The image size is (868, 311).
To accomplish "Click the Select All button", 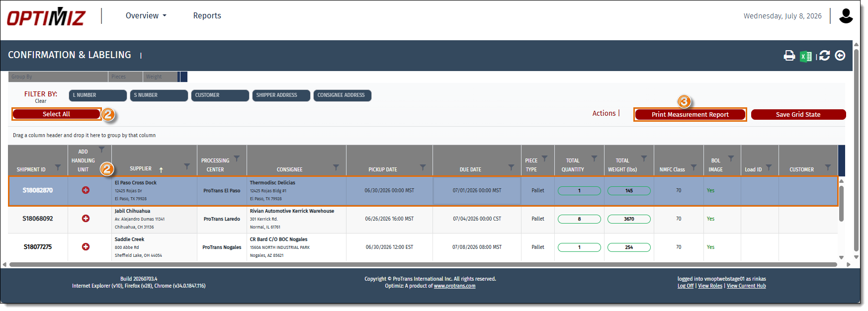I will 56,114.
